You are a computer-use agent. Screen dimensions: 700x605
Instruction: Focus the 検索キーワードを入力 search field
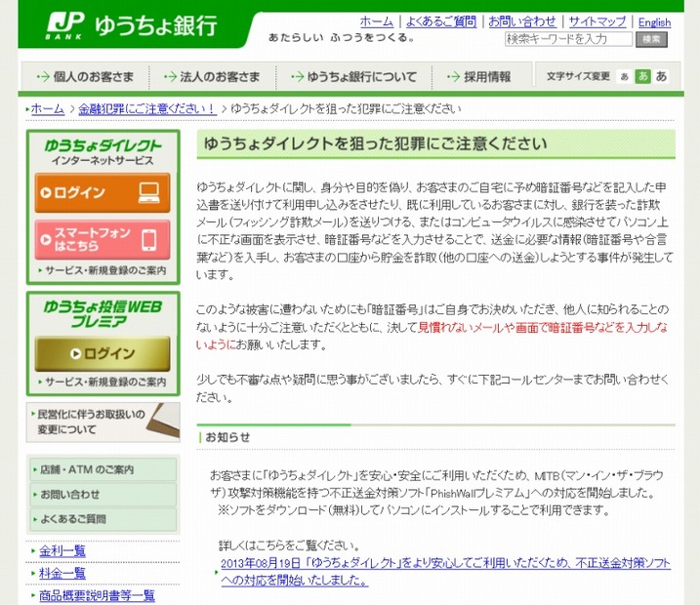coord(568,39)
